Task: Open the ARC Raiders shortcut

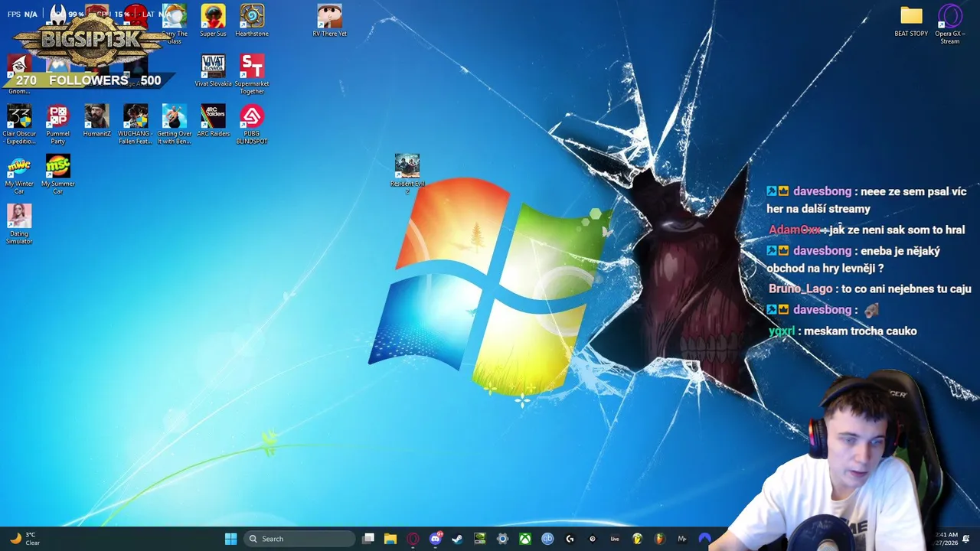Action: click(x=213, y=121)
